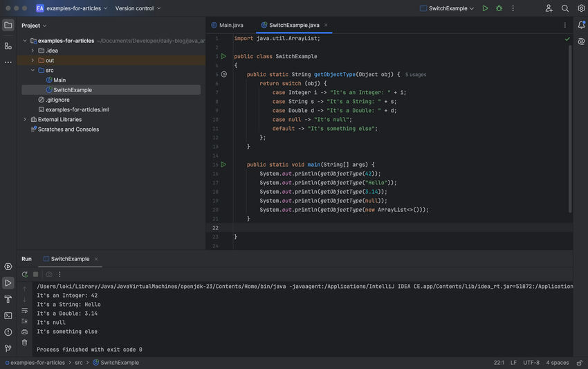588x369 pixels.
Task: Open IDE settings gear icon
Action: [581, 8]
